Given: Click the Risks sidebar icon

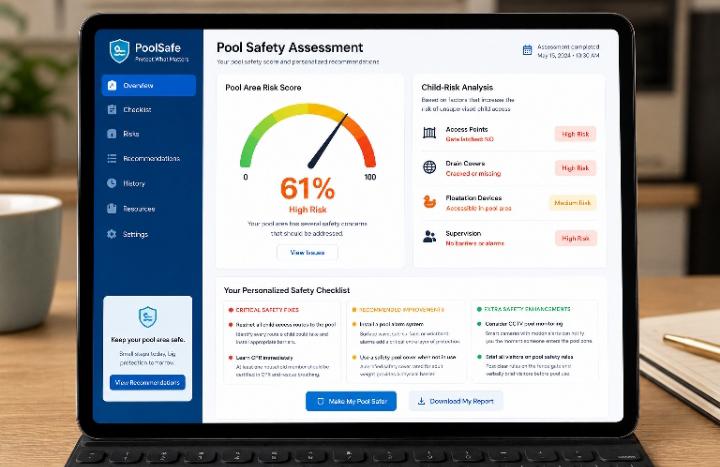Looking at the screenshot, I should tap(112, 134).
